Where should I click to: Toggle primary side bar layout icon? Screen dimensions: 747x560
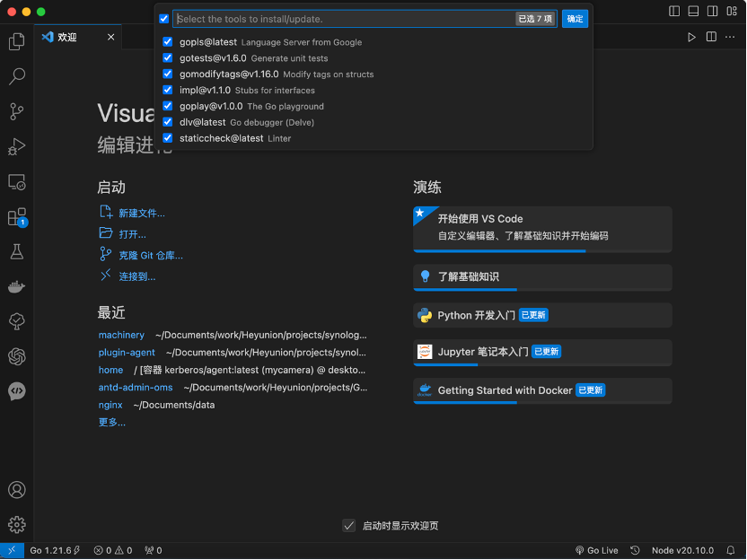[674, 11]
